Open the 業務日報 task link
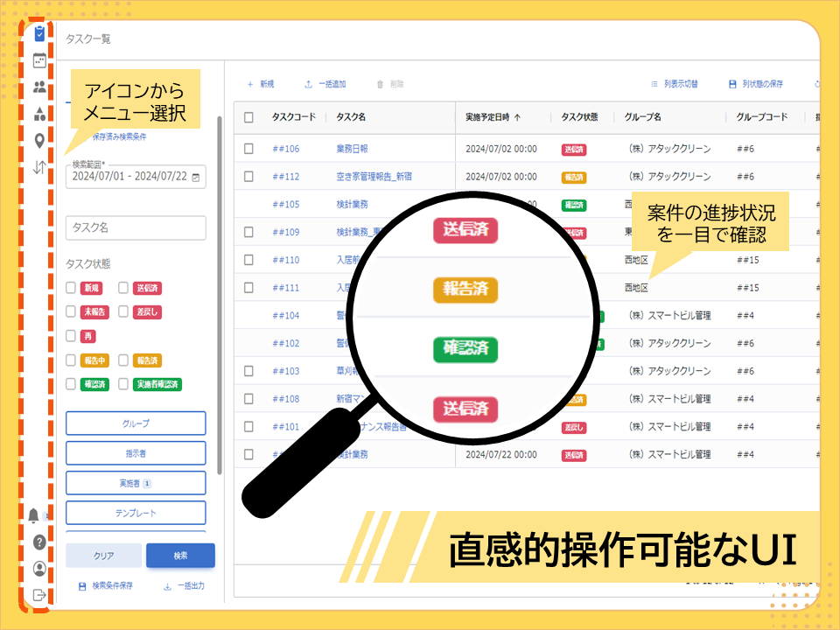This screenshot has height=630, width=840. coord(352,149)
